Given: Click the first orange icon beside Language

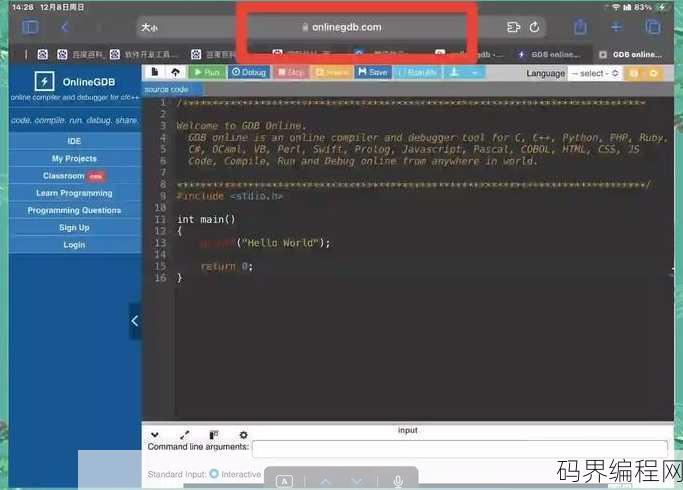Looking at the screenshot, I should tap(634, 74).
